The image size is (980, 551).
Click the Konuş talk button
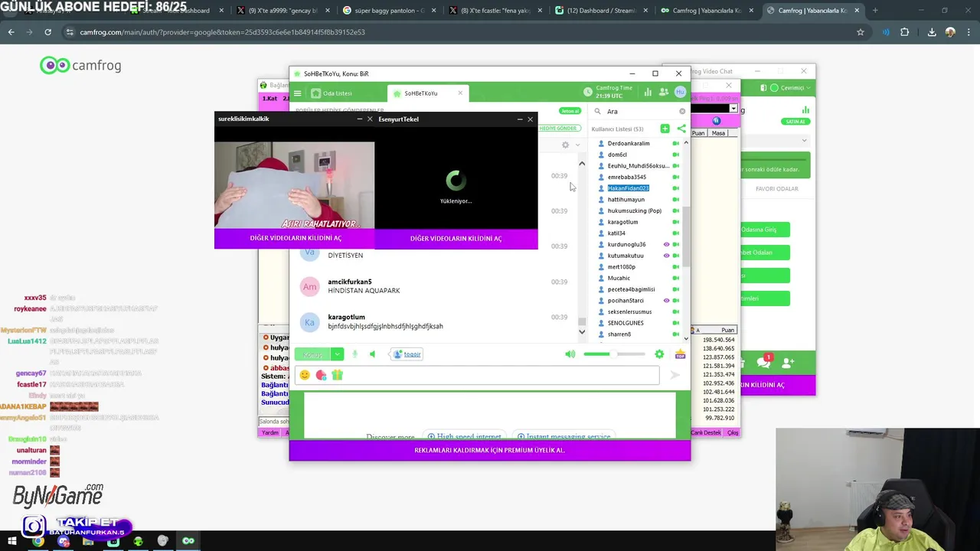[x=313, y=354]
